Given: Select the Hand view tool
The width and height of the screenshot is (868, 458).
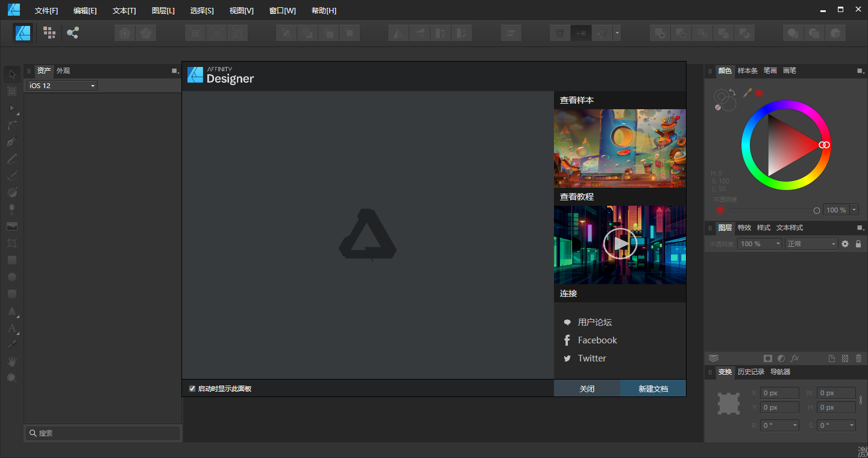Looking at the screenshot, I should pyautogui.click(x=11, y=361).
